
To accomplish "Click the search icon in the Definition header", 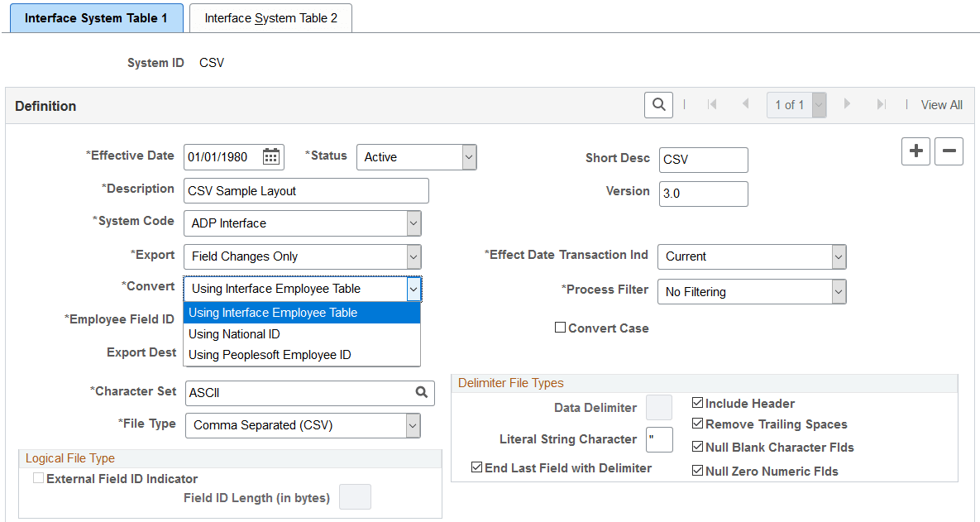I will pos(658,105).
